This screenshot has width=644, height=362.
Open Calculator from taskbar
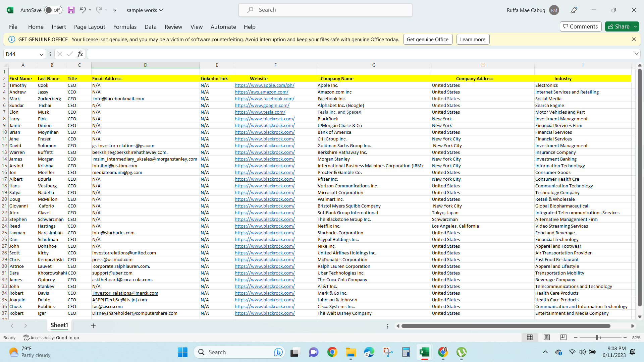[x=406, y=352]
